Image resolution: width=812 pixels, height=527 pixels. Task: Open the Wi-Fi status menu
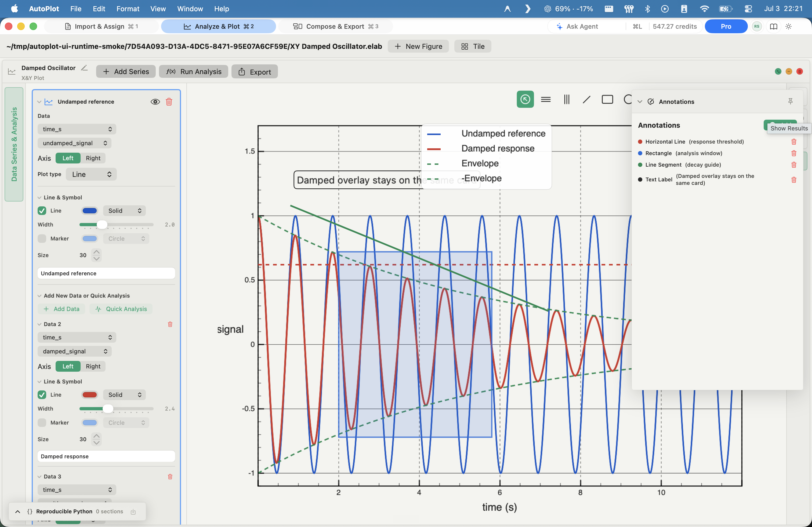click(704, 9)
